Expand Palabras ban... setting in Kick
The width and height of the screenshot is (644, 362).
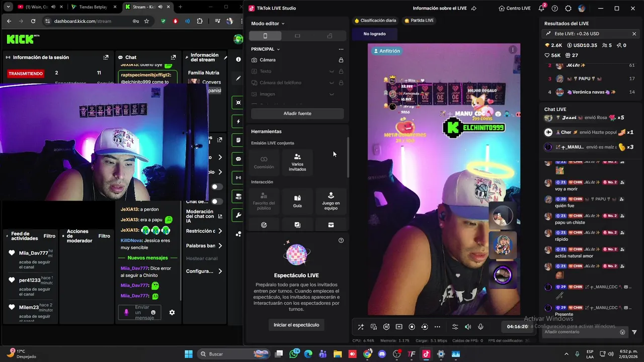(x=204, y=246)
